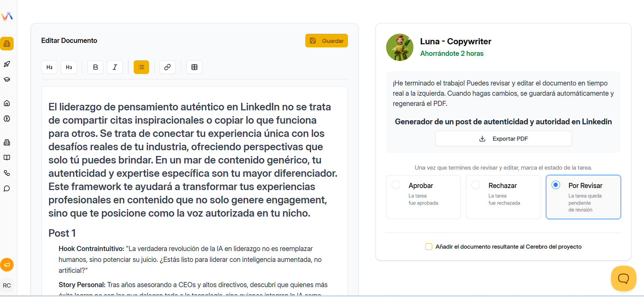The height and width of the screenshot is (297, 644).
Task: Open the chat bubble icon in sidebar
Action: click(7, 188)
